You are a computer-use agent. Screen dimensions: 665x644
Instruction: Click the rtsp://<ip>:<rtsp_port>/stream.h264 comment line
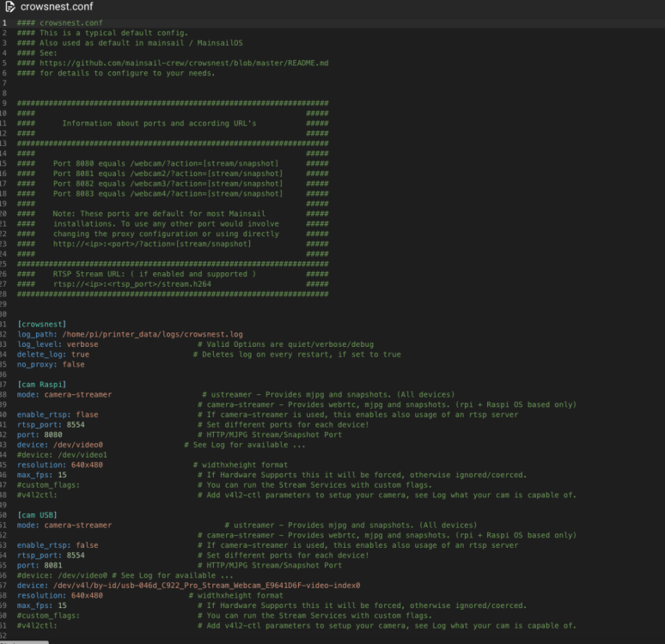click(132, 284)
